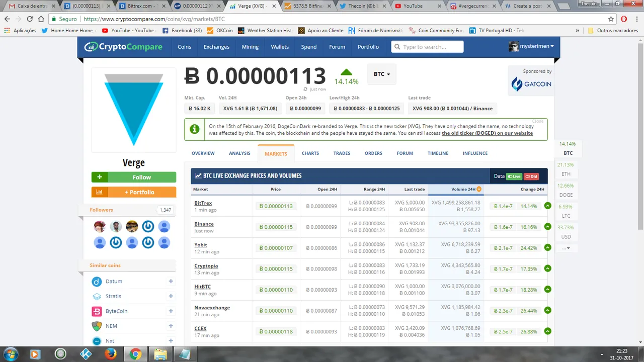Add NEM coin with plus icon

click(171, 326)
